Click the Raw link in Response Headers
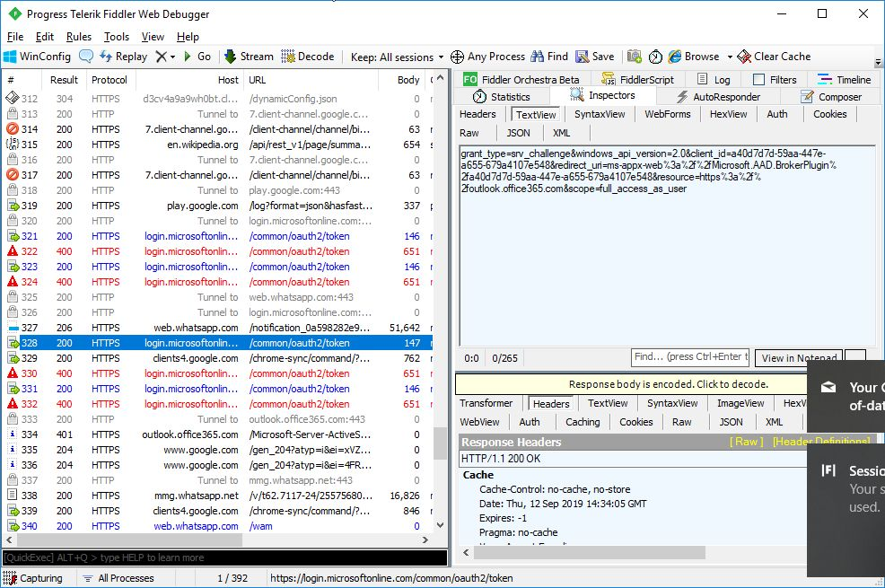This screenshot has width=885, height=588. coord(746,442)
